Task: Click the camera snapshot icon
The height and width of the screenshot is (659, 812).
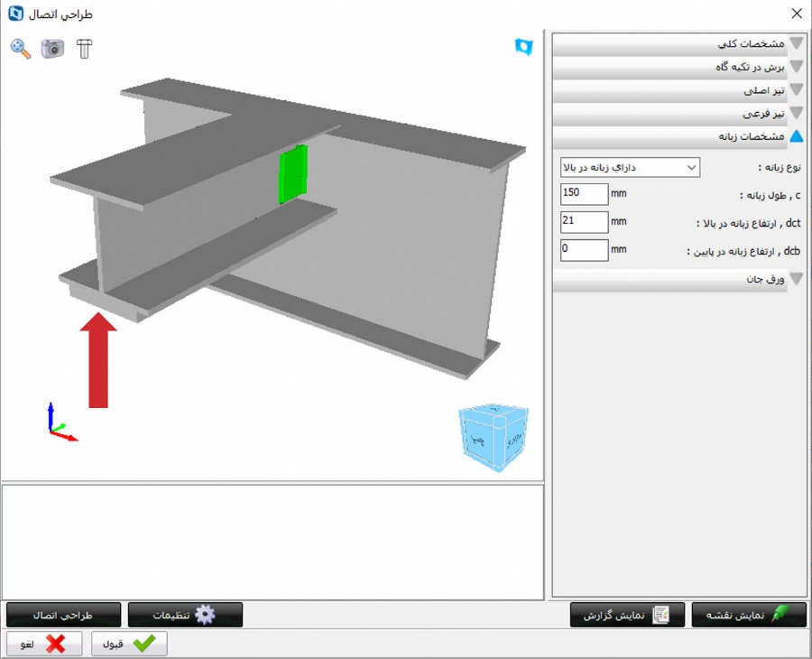Action: [x=52, y=49]
